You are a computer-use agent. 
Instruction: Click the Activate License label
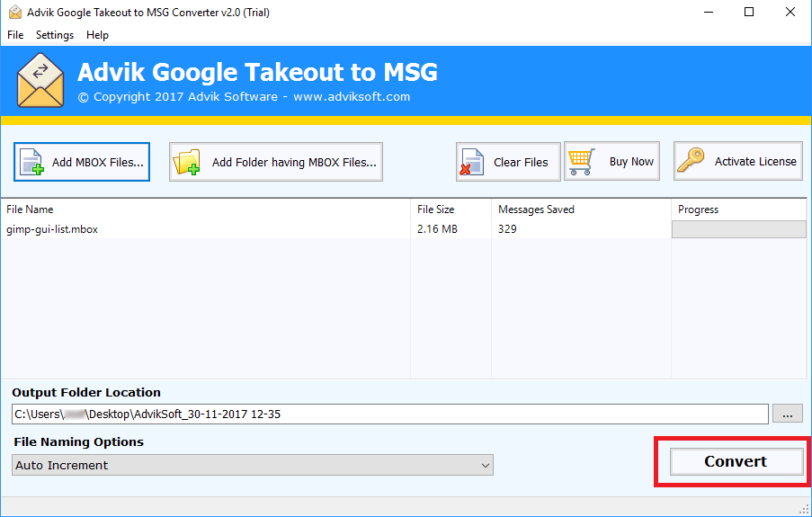click(755, 161)
